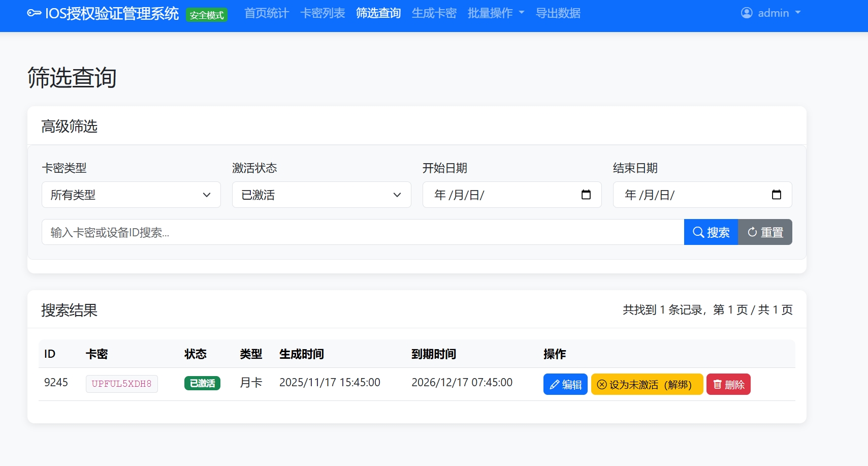The height and width of the screenshot is (466, 868).
Task: Open the 所有类型 card type dropdown
Action: [131, 195]
